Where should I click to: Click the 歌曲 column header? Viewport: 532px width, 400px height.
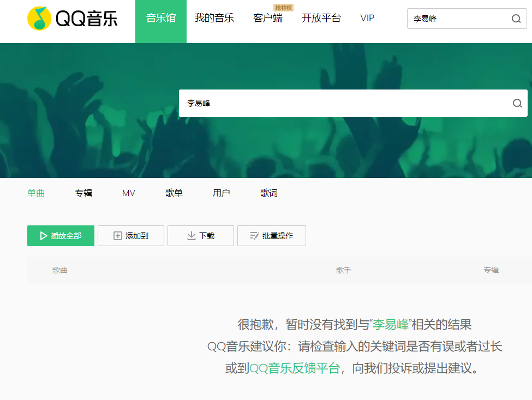[x=60, y=271]
